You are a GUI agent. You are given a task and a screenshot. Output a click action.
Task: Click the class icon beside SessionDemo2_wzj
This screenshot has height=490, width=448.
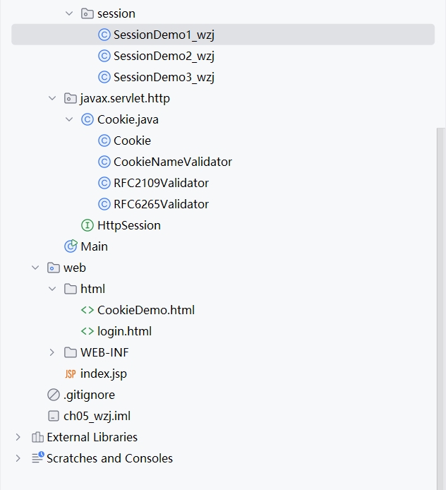pyautogui.click(x=104, y=56)
